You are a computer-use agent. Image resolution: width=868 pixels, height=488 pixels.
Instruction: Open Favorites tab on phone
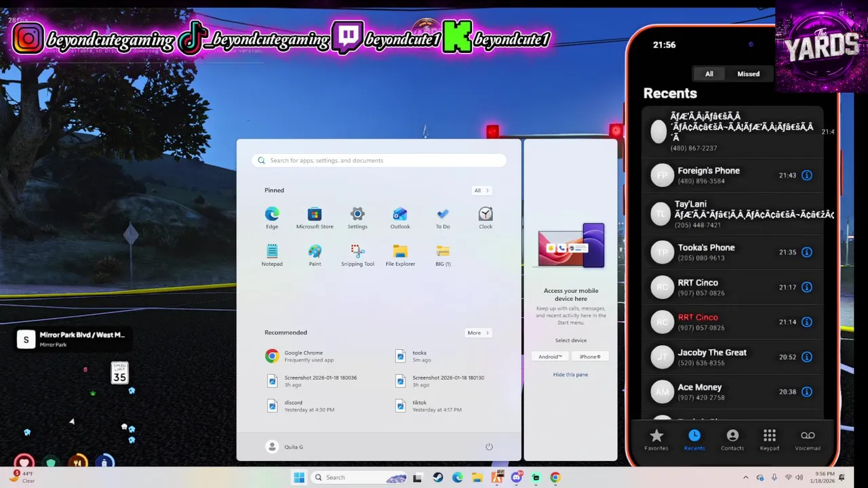tap(656, 440)
